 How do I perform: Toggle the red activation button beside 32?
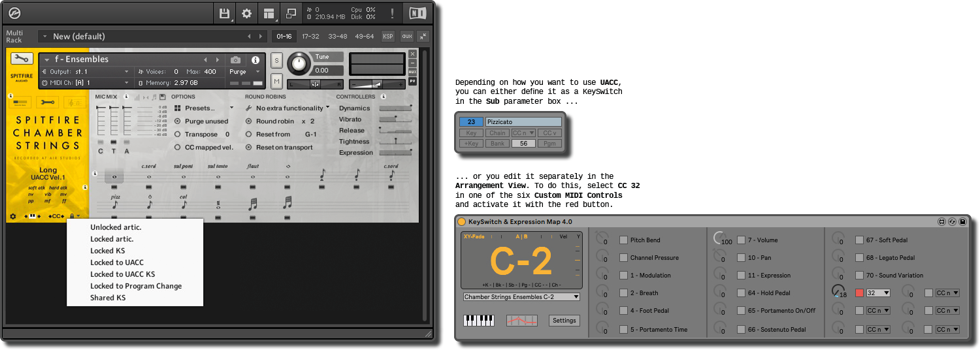click(x=859, y=293)
